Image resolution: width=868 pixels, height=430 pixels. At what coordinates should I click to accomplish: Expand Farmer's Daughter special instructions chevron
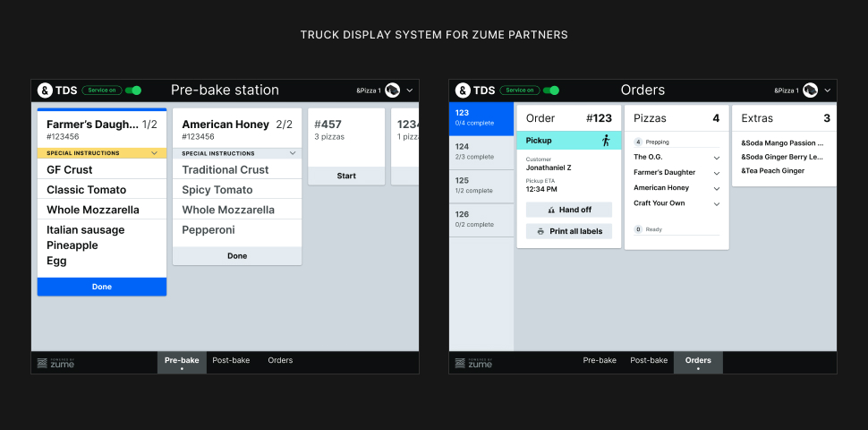point(154,153)
